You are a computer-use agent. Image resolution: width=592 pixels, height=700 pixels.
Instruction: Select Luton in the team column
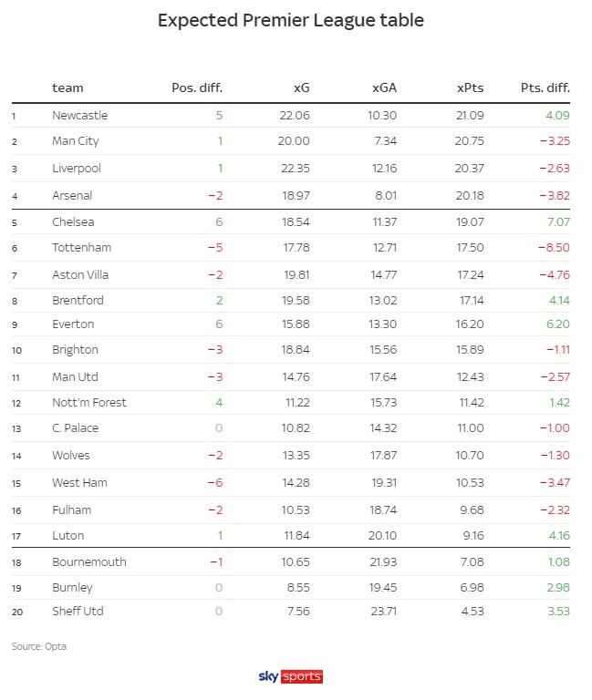68,536
